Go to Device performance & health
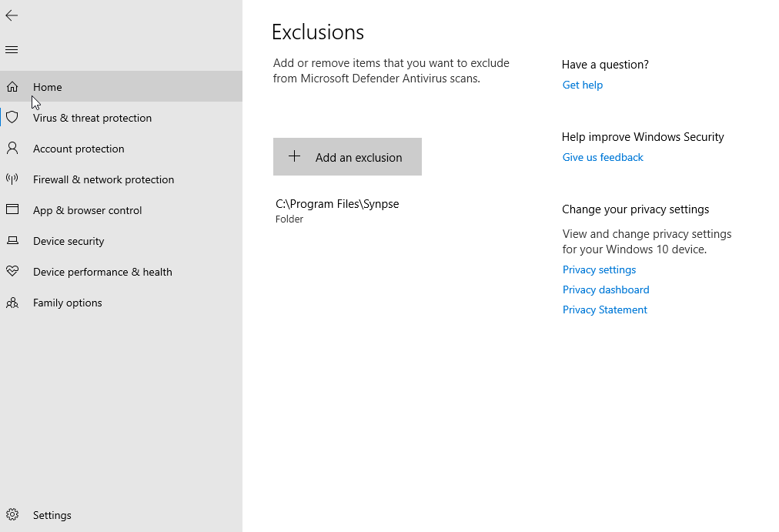This screenshot has width=779, height=532. tap(102, 272)
